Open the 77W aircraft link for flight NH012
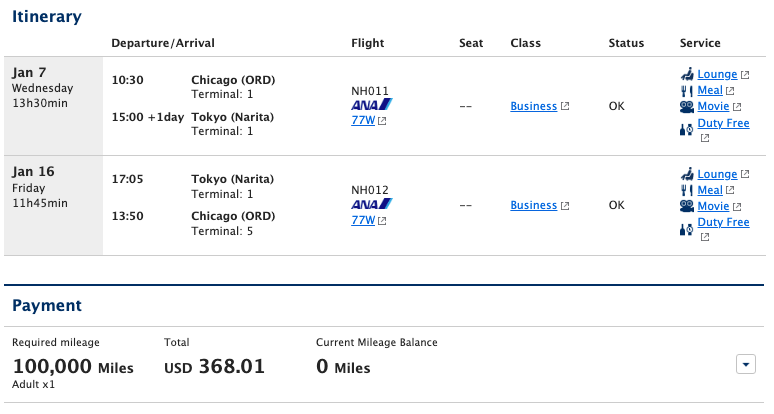This screenshot has height=414, width=774. [363, 220]
